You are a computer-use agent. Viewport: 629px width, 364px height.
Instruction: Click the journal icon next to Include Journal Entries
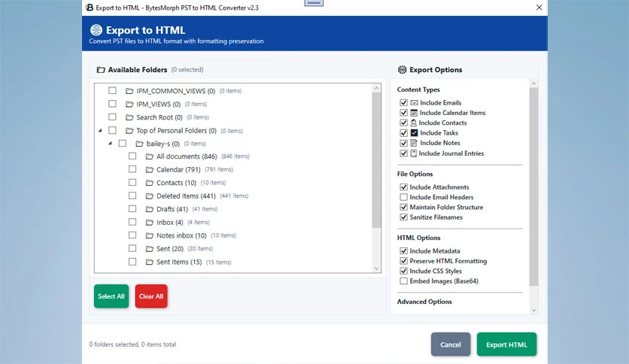[414, 153]
